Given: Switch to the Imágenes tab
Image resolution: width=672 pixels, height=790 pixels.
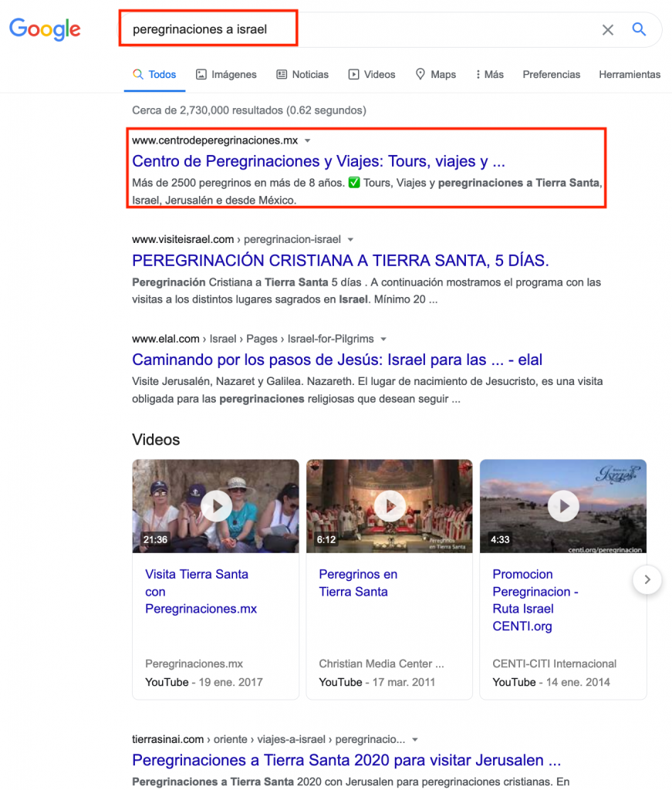Looking at the screenshot, I should pyautogui.click(x=226, y=75).
